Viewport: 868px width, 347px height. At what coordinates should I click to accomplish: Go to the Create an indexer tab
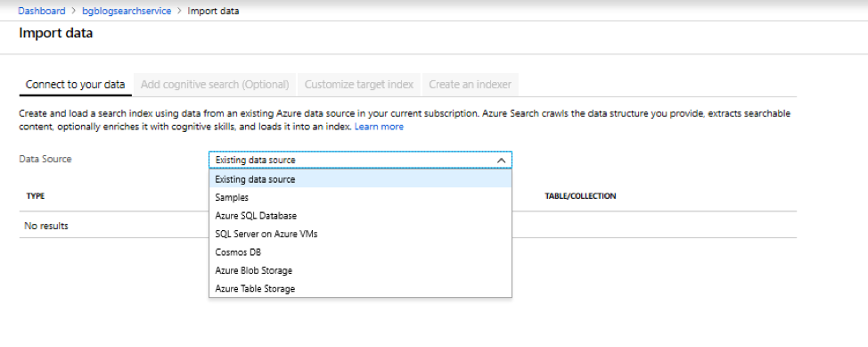tap(470, 85)
